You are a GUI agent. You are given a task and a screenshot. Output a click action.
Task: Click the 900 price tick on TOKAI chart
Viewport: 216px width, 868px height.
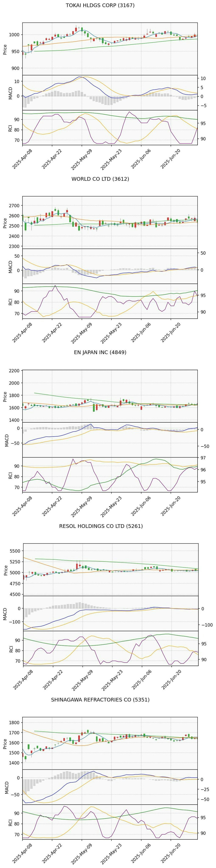tap(16, 68)
